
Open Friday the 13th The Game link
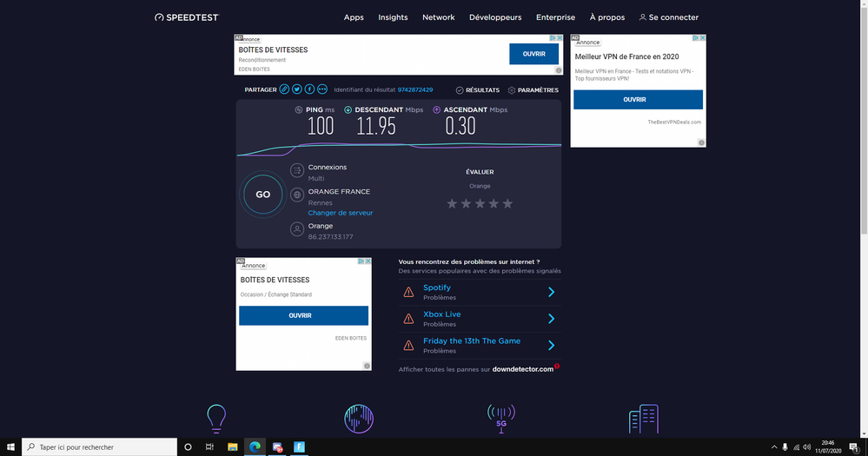472,340
